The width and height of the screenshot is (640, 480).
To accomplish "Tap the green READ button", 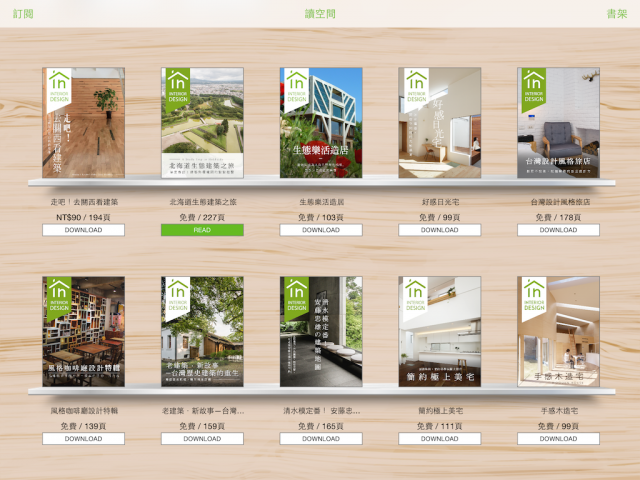I will tap(202, 230).
